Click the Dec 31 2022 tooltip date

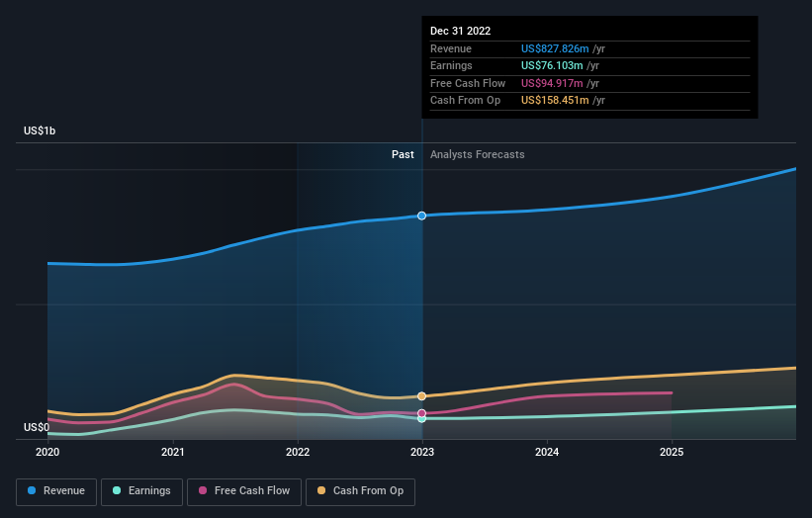[x=460, y=31]
